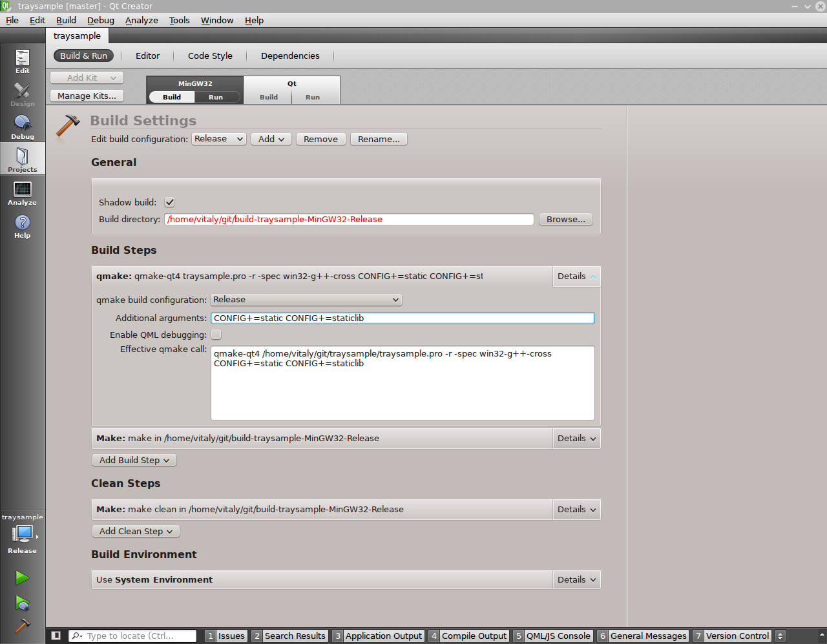Switch to the Code Style tab
The width and height of the screenshot is (827, 644).
click(210, 56)
